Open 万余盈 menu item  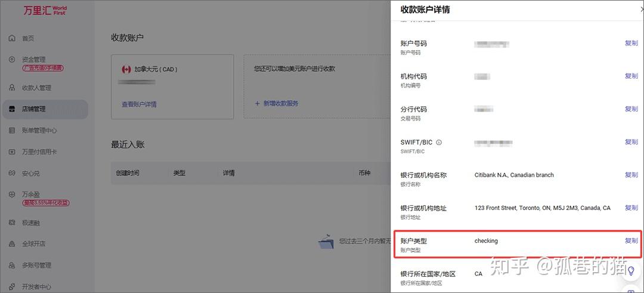coord(31,194)
